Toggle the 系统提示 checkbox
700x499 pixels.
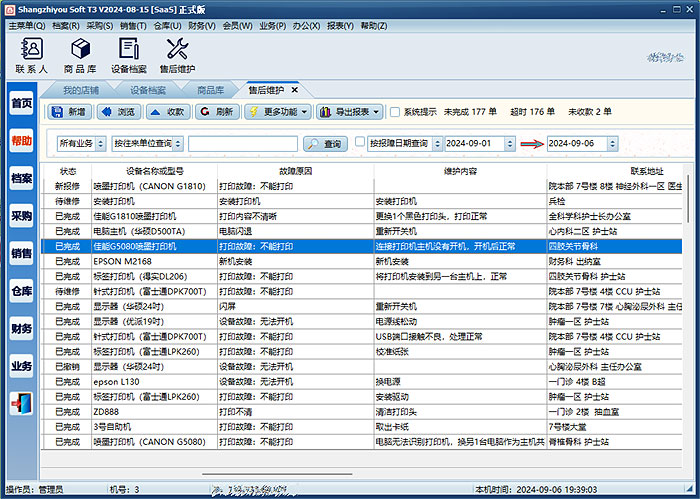pyautogui.click(x=395, y=112)
